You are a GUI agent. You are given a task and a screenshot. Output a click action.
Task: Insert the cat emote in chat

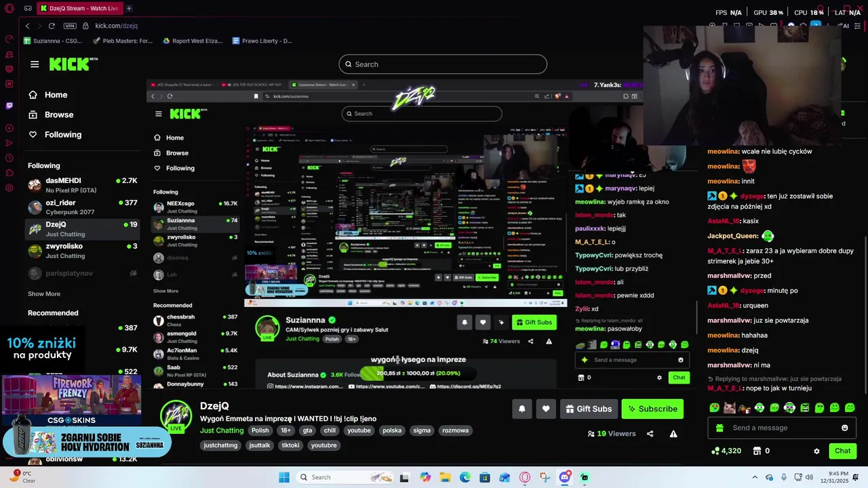pos(730,408)
